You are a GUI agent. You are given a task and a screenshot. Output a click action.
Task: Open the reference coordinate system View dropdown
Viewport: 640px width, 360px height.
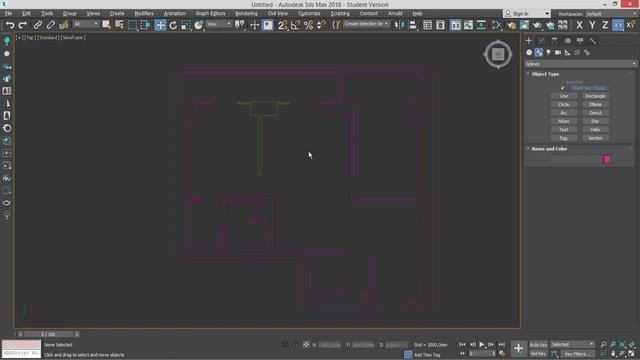219,24
